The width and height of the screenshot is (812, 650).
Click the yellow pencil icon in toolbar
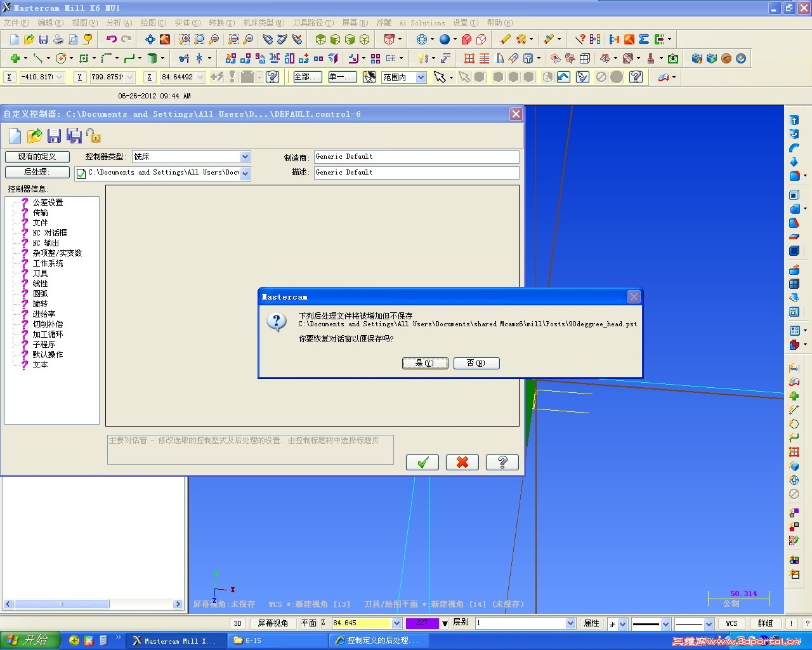coord(506,39)
